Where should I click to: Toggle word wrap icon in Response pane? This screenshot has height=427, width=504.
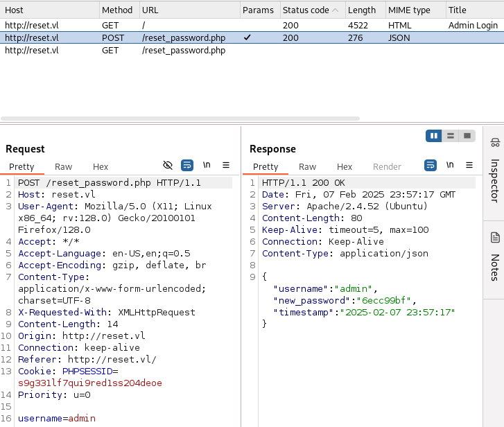(431, 165)
